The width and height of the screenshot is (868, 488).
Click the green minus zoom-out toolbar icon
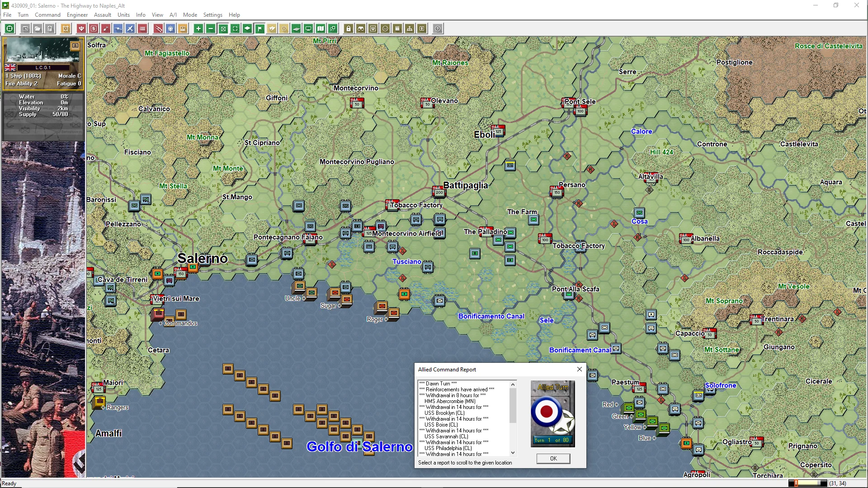coord(211,29)
